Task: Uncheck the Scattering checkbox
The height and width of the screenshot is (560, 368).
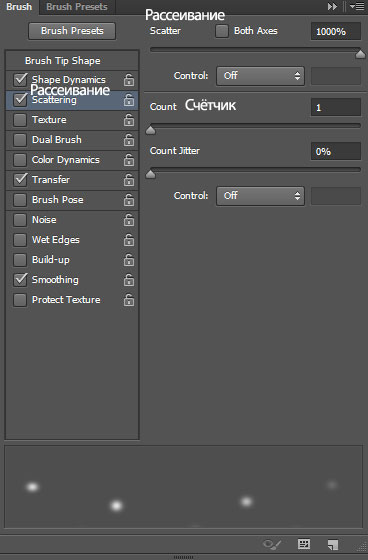Action: tap(20, 100)
